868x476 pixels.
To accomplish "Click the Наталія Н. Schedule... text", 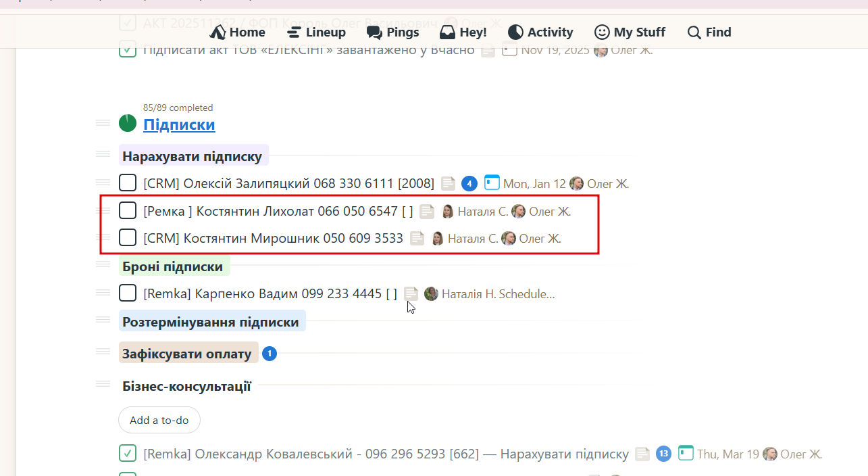I will pyautogui.click(x=499, y=294).
